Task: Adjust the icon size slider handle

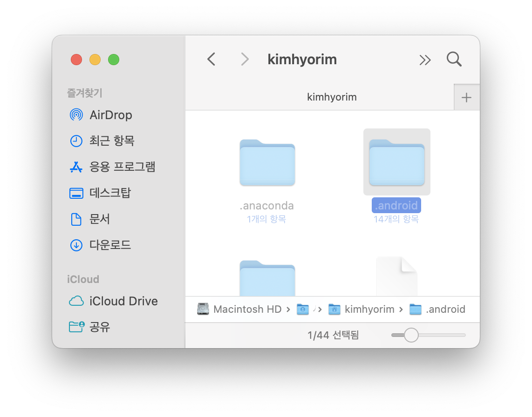Action: [411, 335]
